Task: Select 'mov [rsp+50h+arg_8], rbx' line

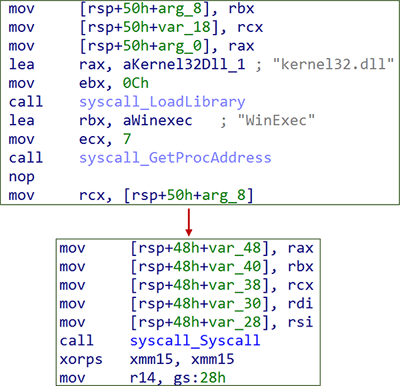Action: point(131,9)
